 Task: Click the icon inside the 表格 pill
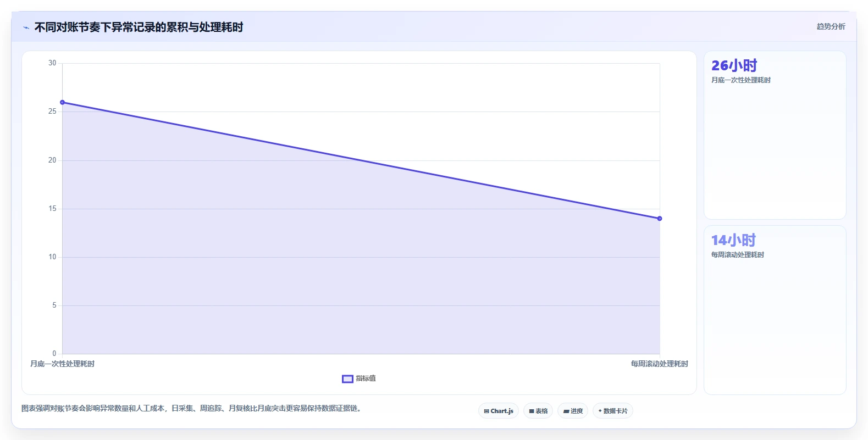tap(532, 411)
